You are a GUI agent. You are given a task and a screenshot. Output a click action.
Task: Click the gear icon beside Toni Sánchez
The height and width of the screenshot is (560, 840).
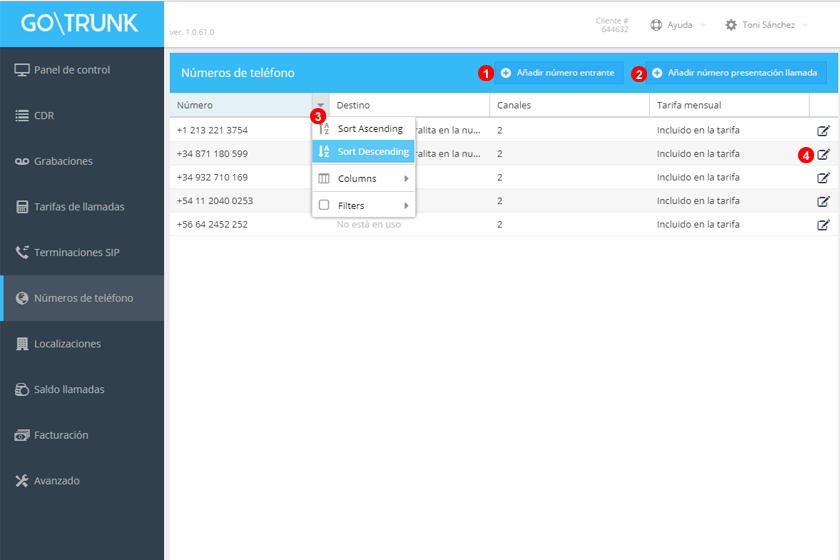[731, 25]
